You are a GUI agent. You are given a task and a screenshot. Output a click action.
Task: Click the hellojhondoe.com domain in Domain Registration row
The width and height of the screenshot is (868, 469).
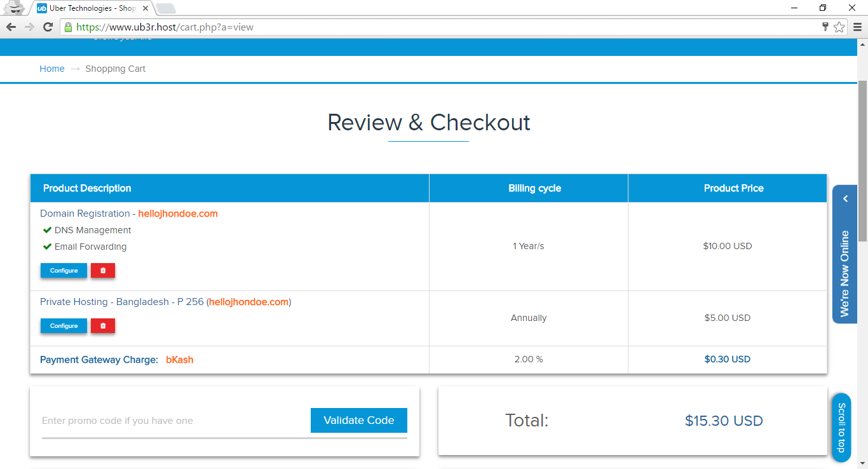178,214
